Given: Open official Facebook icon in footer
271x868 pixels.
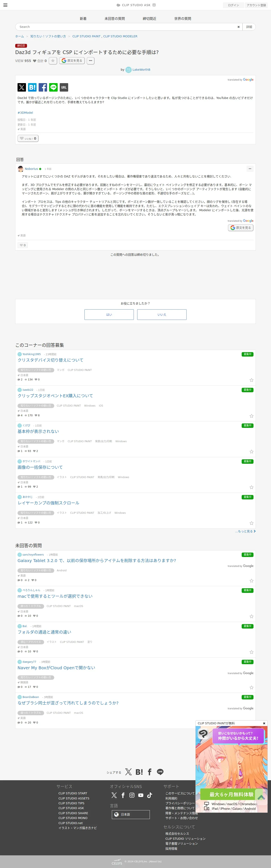Looking at the screenshot, I should 123,795.
